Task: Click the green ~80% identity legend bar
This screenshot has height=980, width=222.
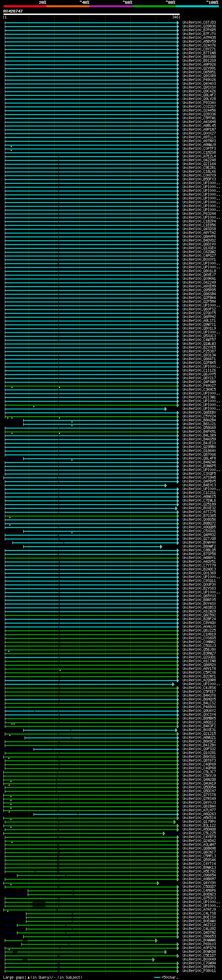Action: point(154,6)
